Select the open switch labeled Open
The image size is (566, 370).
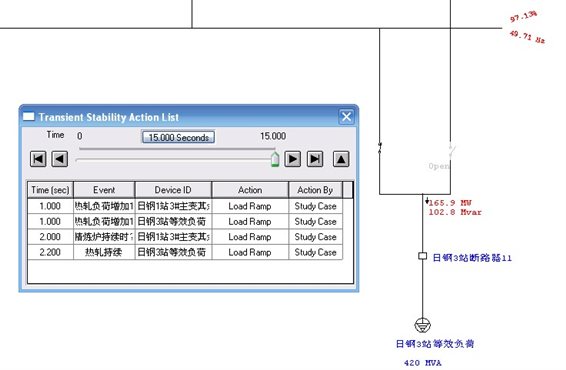tap(451, 149)
